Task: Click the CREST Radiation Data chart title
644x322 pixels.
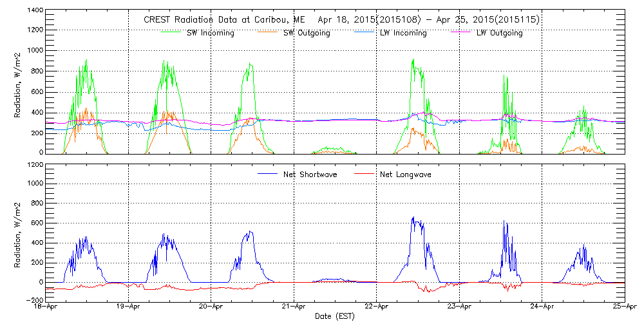Action: (x=341, y=20)
